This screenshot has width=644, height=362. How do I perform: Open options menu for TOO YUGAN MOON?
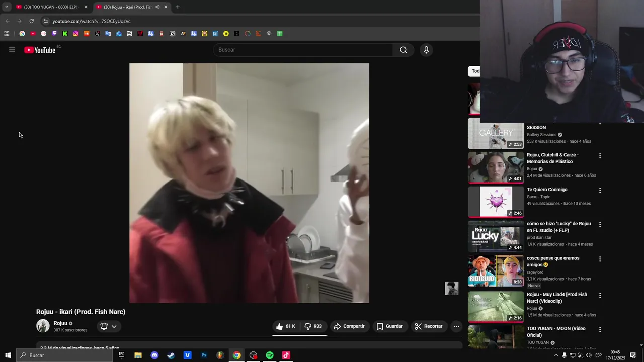point(600,329)
